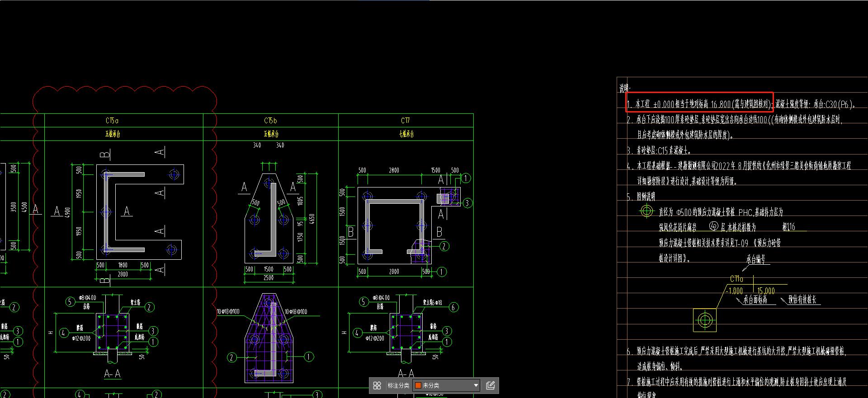Click the 15.000 pile length value
This screenshot has width=868, height=398.
pos(766,291)
